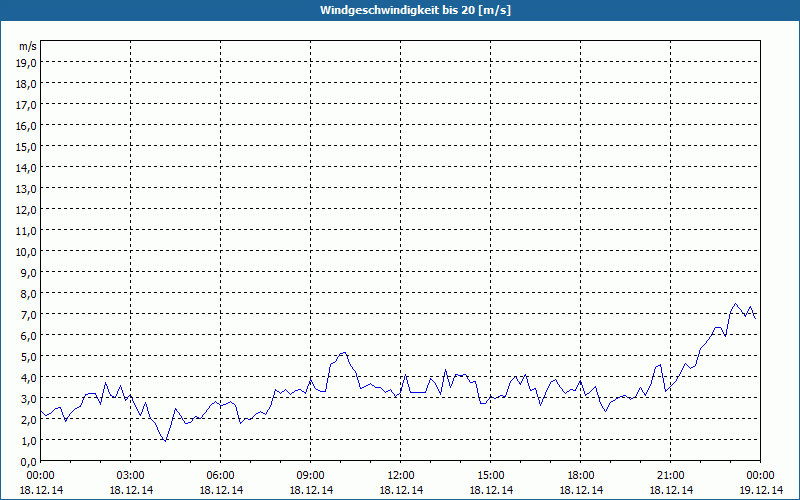Click the 15:00 time axis label
800x500 pixels.
coord(491,476)
